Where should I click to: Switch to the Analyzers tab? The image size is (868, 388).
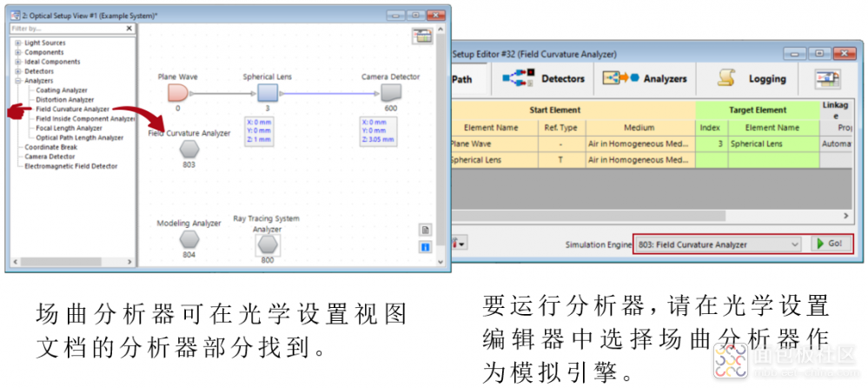pos(645,79)
